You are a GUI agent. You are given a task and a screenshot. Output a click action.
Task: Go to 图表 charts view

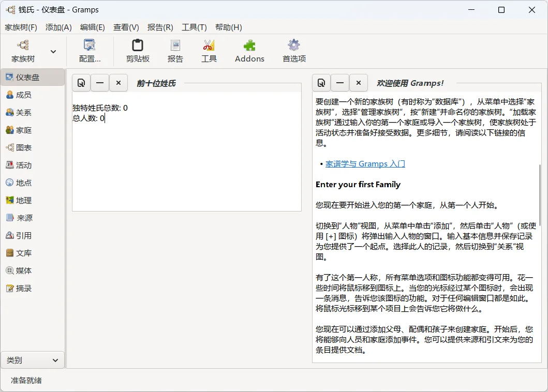click(x=33, y=148)
